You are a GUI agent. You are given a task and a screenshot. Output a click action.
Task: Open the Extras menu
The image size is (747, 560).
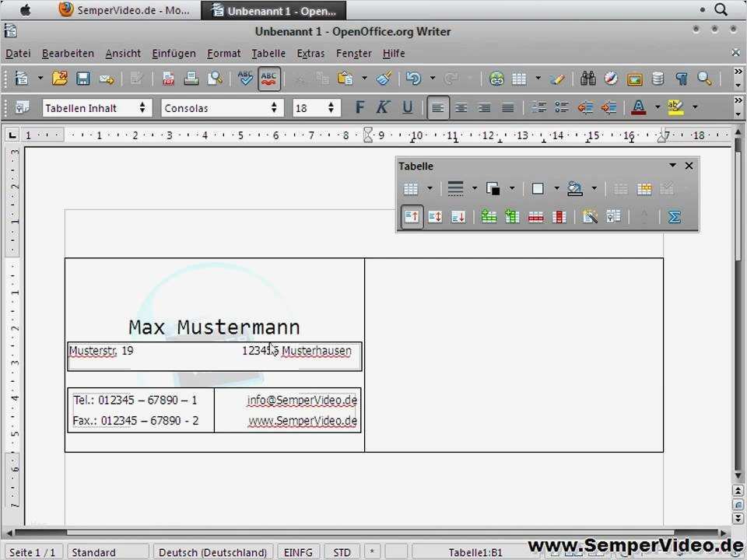point(310,54)
